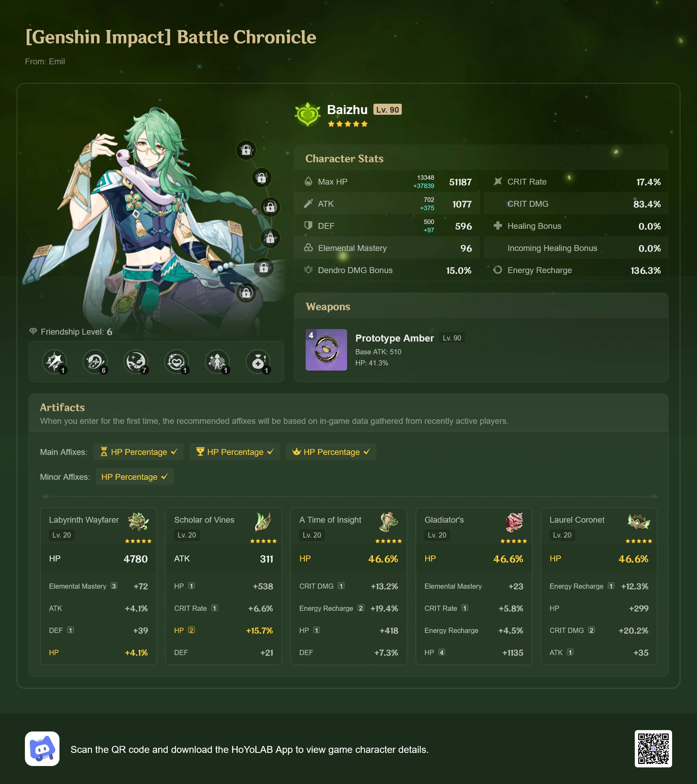
Task: Click the Dendro element emblem beside Baizhu
Action: [x=308, y=114]
